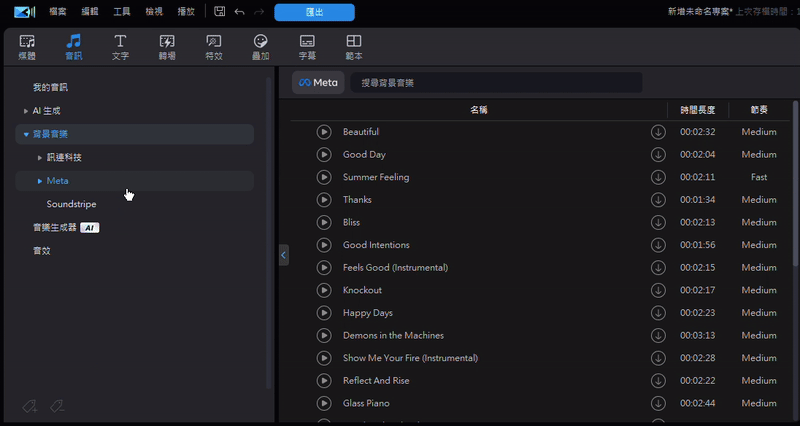Download Demons in the Machines track
This screenshot has width=800, height=426.
point(658,335)
